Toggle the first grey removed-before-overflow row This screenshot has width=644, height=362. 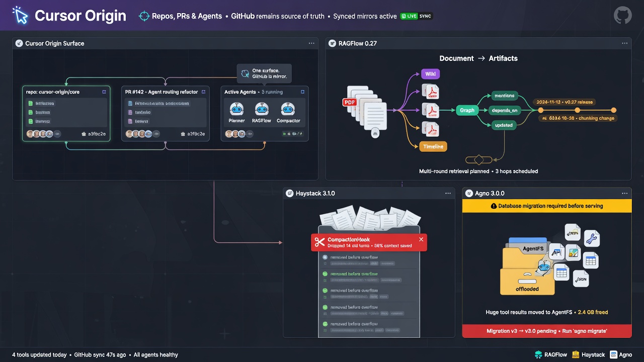pyautogui.click(x=369, y=260)
